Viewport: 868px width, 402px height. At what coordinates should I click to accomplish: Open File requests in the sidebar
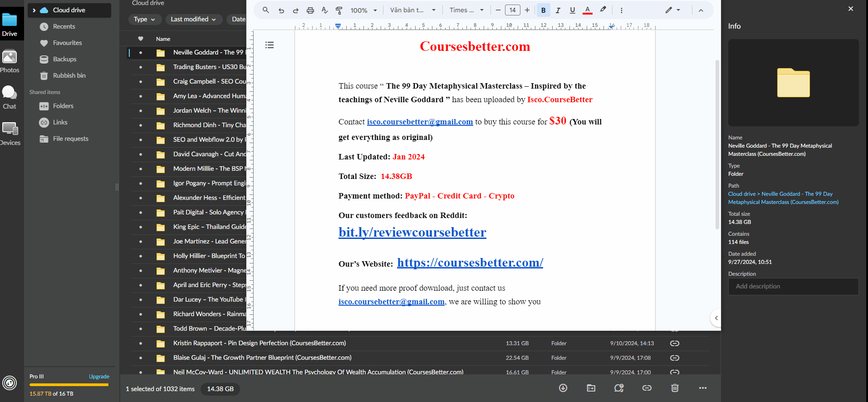point(70,139)
